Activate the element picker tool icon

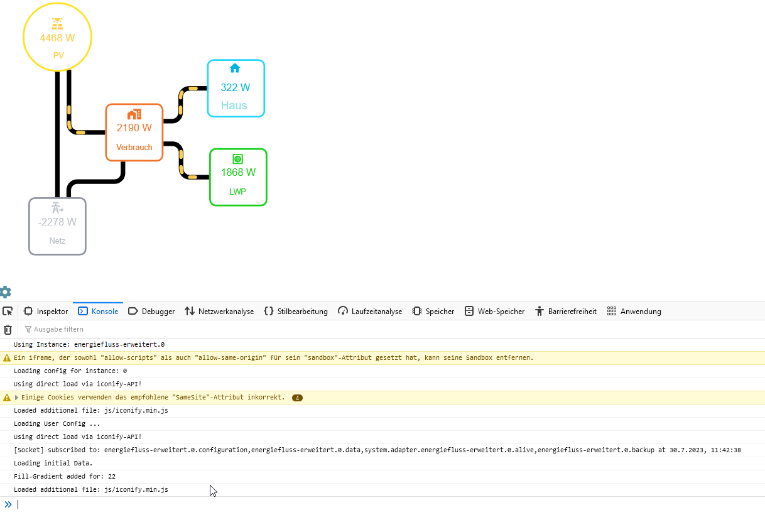pos(8,311)
